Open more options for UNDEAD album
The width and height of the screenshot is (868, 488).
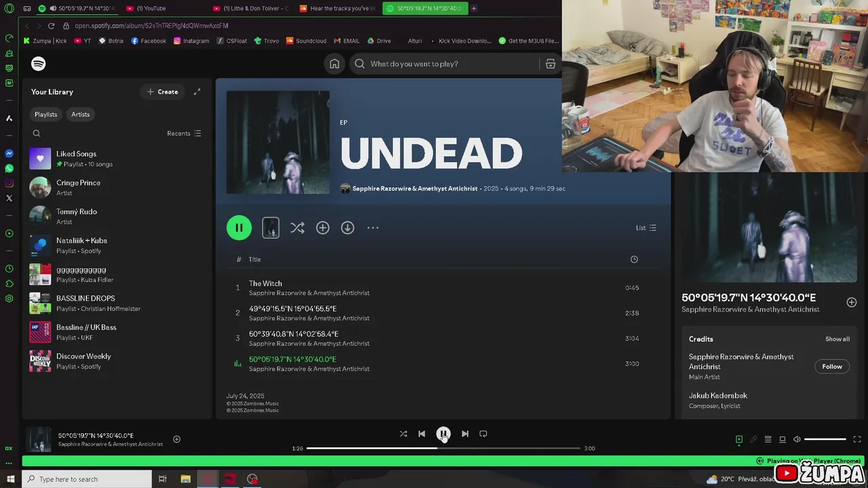pos(373,228)
